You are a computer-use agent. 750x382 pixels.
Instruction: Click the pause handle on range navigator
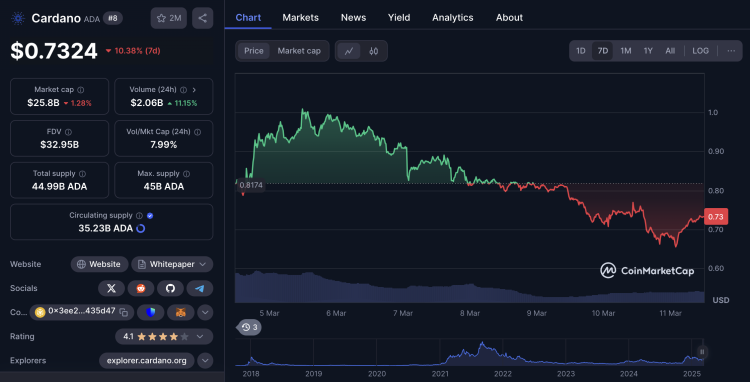pos(702,352)
